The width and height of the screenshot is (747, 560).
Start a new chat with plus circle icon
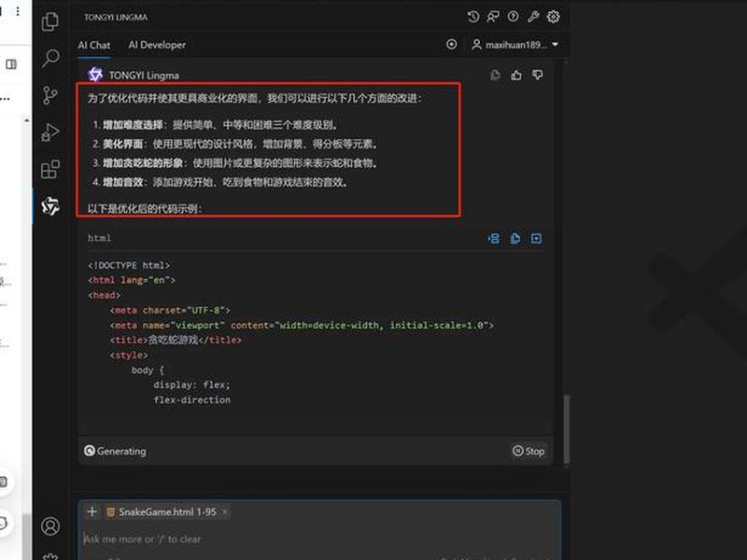(x=451, y=44)
